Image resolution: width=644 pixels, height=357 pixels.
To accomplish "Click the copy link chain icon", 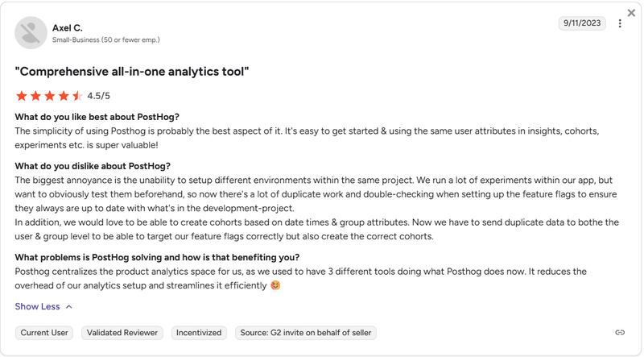I will pos(620,332).
